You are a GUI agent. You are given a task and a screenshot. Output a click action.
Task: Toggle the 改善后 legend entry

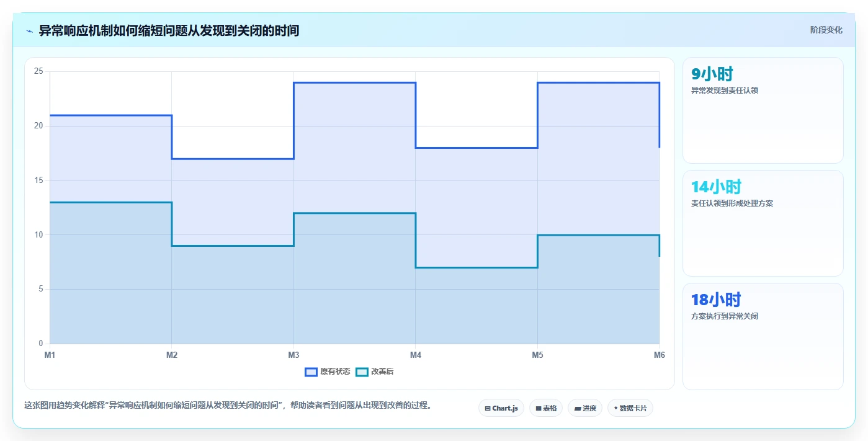pos(375,372)
